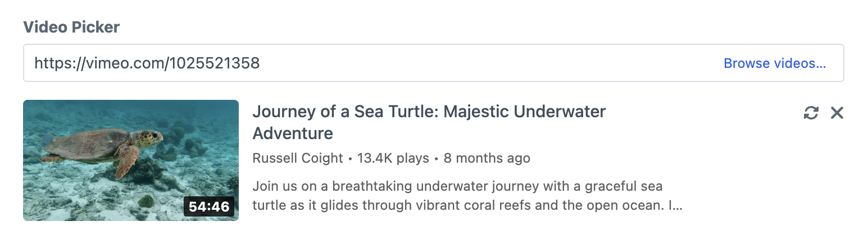Screen dimensions: 868x244
Task: Click the author name Russell Coight
Action: click(297, 158)
